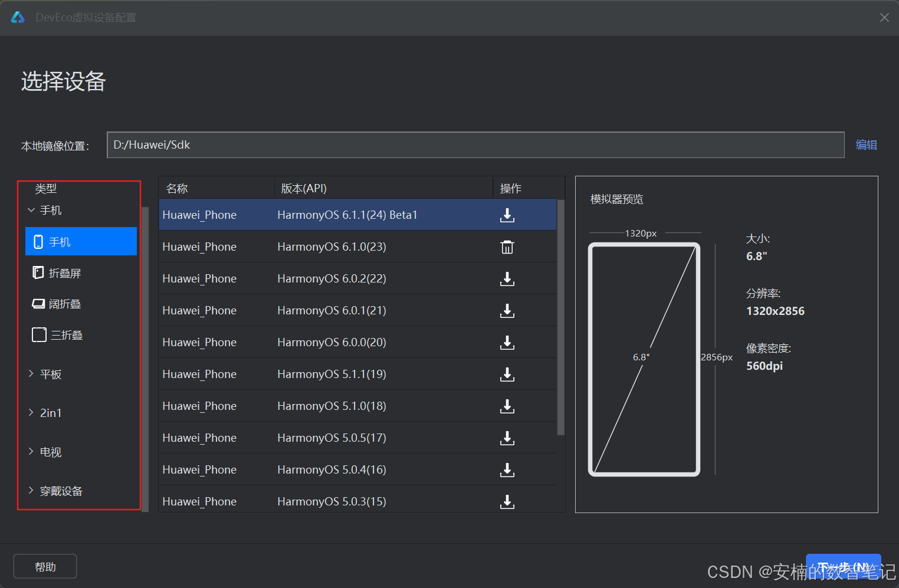Select the HarmonyOS 5.0.4(16) row
Image resolution: width=899 pixels, height=588 pixels.
357,469
